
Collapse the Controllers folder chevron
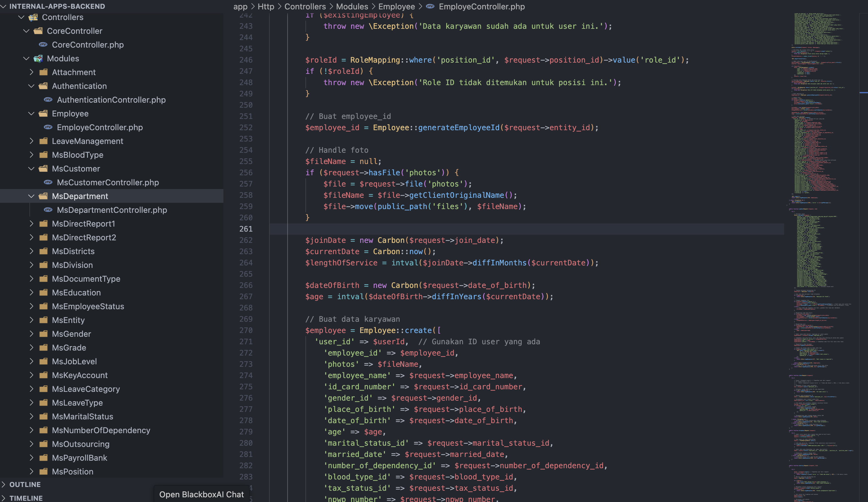point(21,17)
